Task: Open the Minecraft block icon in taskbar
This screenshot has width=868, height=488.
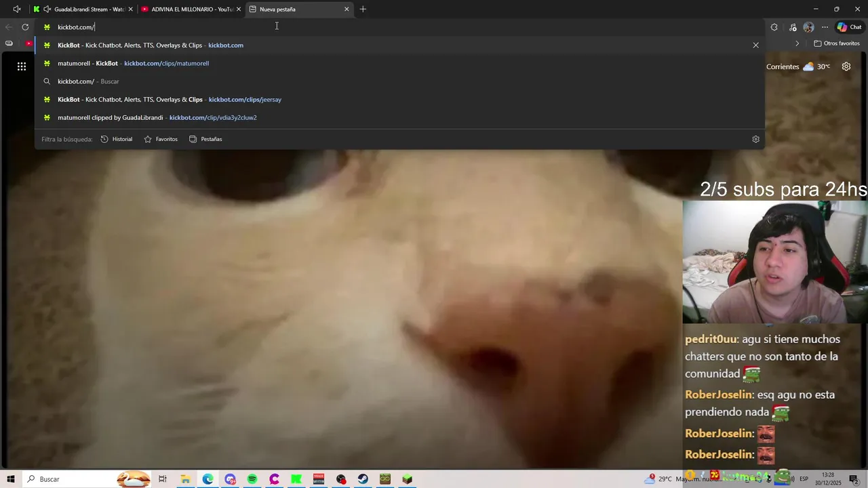Action: [408, 479]
